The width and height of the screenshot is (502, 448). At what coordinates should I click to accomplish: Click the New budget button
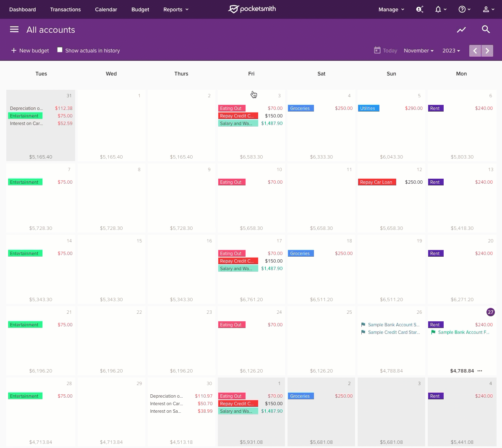coord(30,51)
